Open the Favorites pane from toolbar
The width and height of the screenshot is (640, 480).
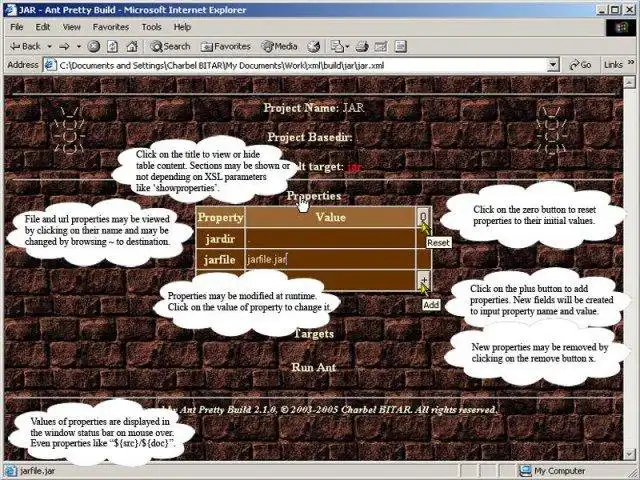(x=225, y=47)
